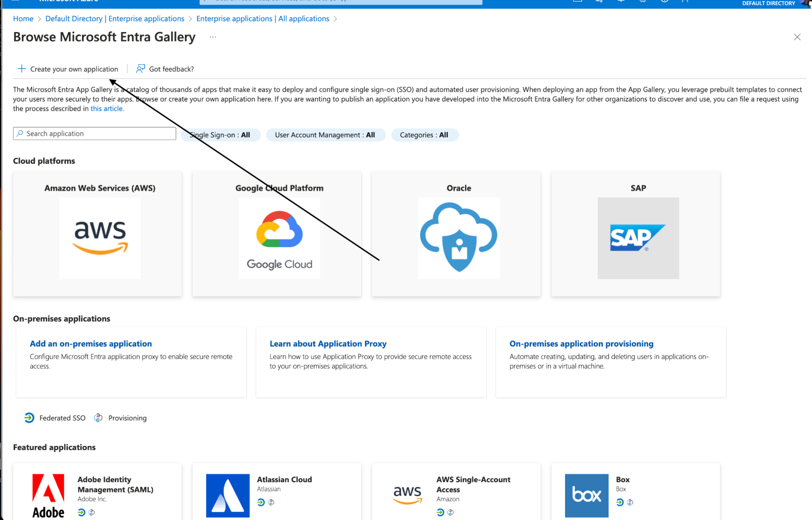Screen dimensions: 812x520
Task: Open the Categories filter
Action: (x=424, y=135)
